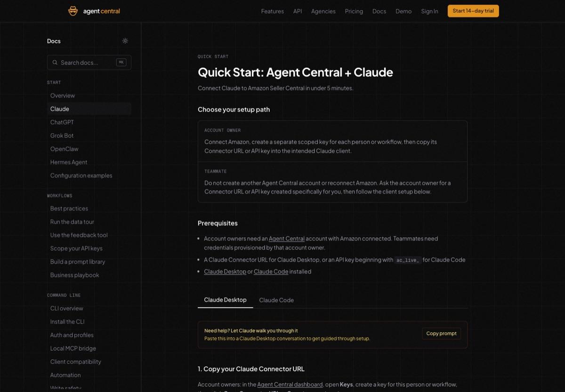
Task: Open the Overview docs page
Action: tap(89, 96)
